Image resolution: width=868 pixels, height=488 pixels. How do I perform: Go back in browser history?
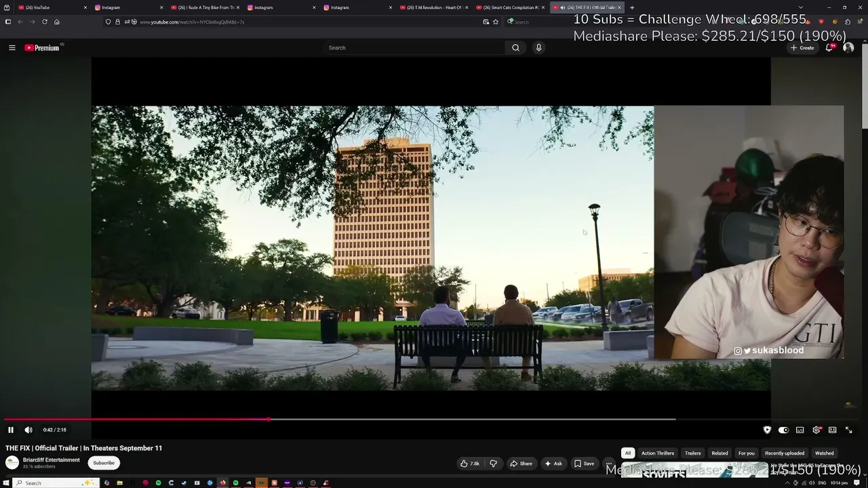coord(20,22)
